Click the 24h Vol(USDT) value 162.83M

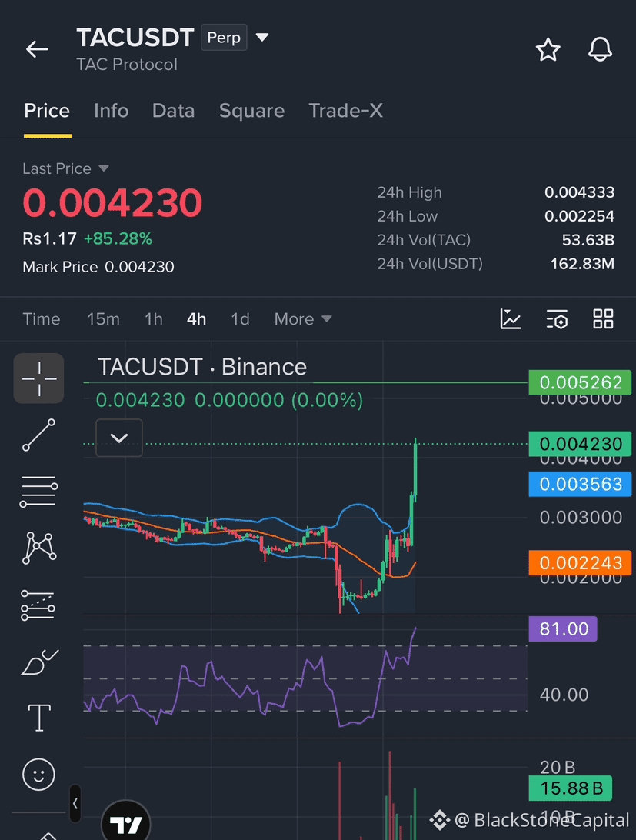click(x=582, y=264)
